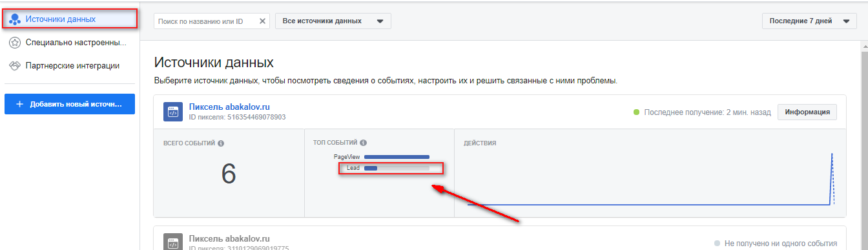
Task: Expand the Все источники данных dropdown
Action: tap(333, 21)
